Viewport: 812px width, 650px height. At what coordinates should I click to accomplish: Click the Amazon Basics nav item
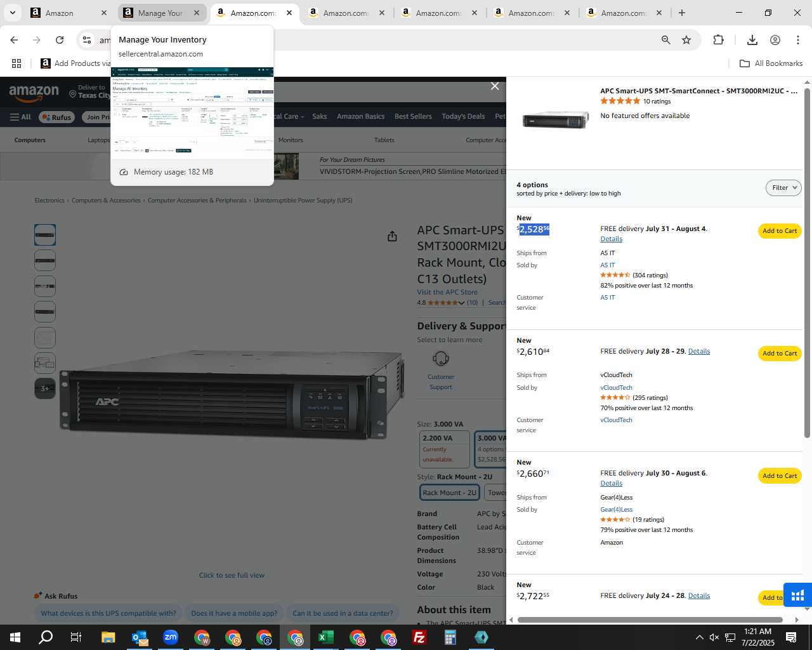click(360, 117)
